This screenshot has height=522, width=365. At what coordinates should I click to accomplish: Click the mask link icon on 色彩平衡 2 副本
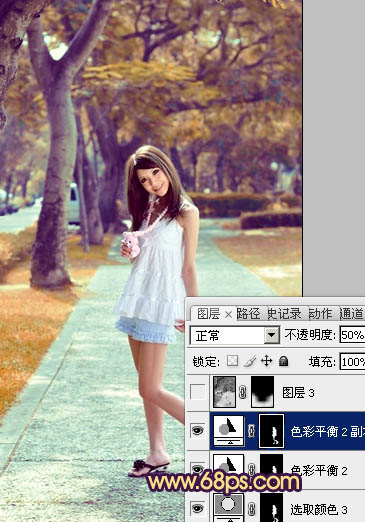pyautogui.click(x=251, y=431)
